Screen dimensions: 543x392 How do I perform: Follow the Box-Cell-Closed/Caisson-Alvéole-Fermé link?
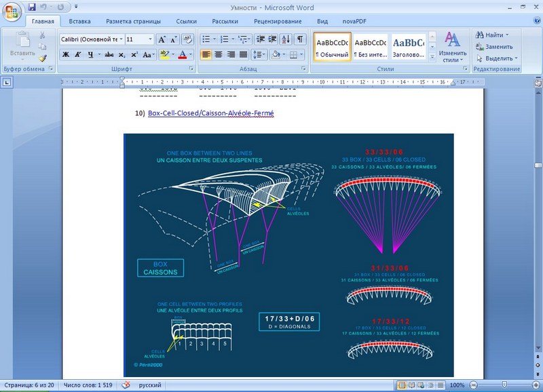[x=210, y=113]
